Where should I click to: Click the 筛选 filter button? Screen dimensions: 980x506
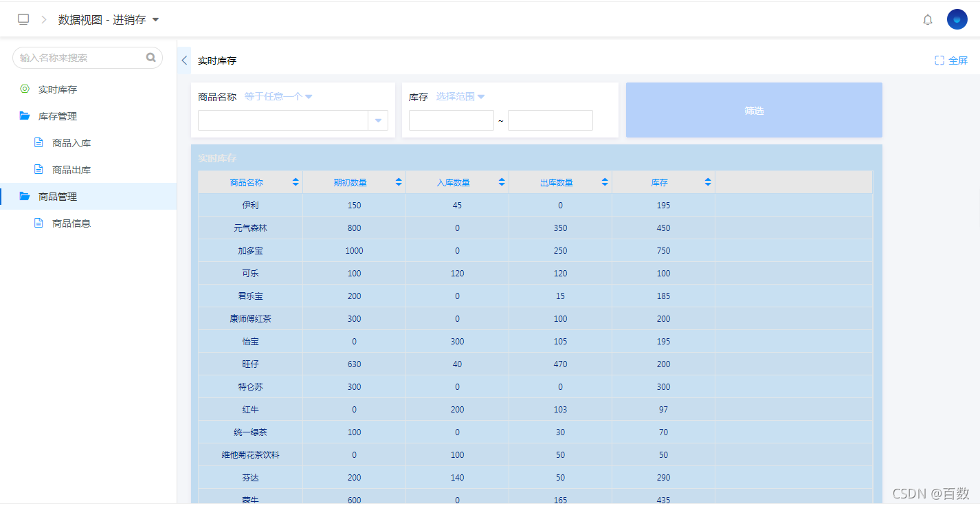[x=754, y=110]
